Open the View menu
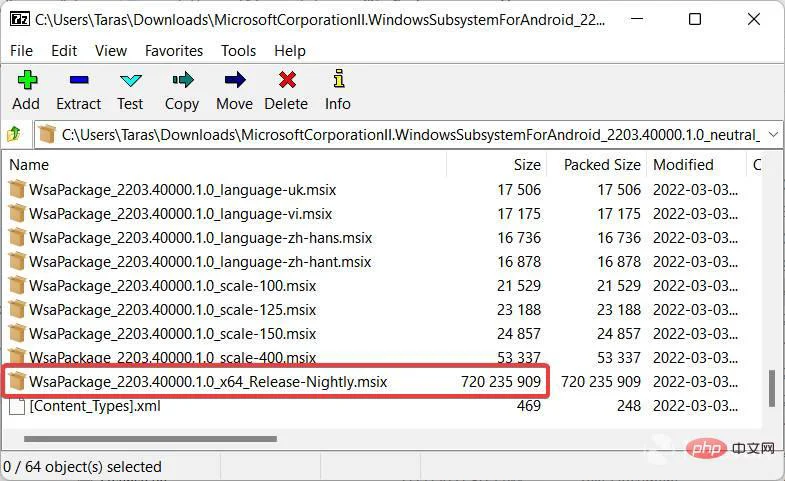785x481 pixels. (x=111, y=51)
